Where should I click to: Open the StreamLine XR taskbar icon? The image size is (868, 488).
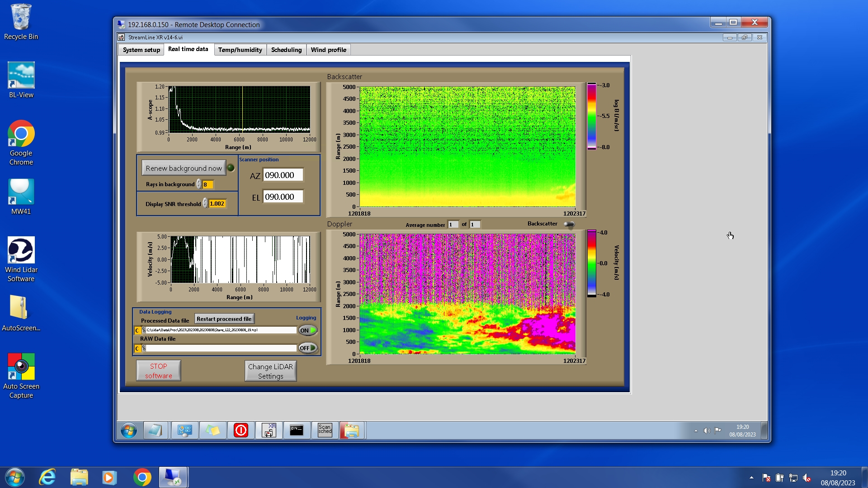(x=269, y=430)
